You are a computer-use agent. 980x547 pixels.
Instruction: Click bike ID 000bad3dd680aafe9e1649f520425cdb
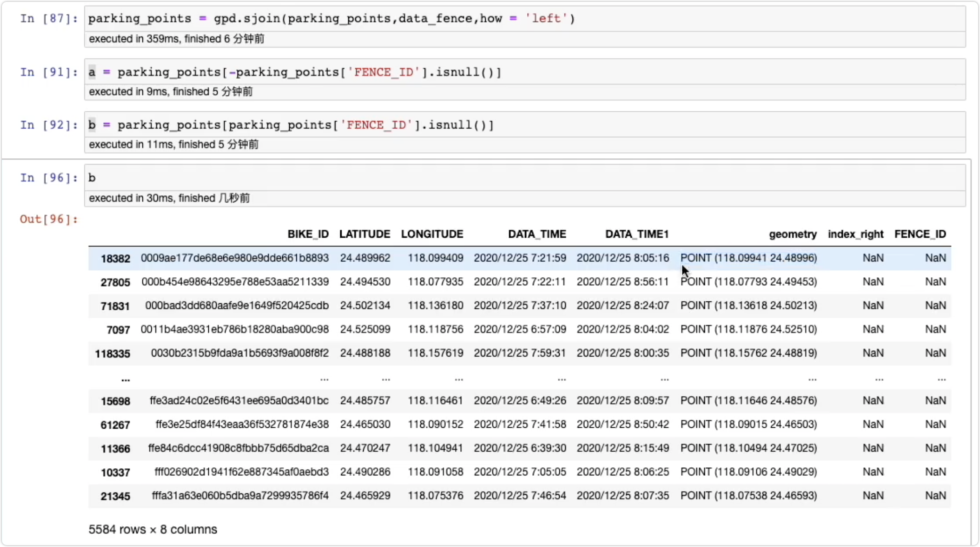click(x=237, y=306)
